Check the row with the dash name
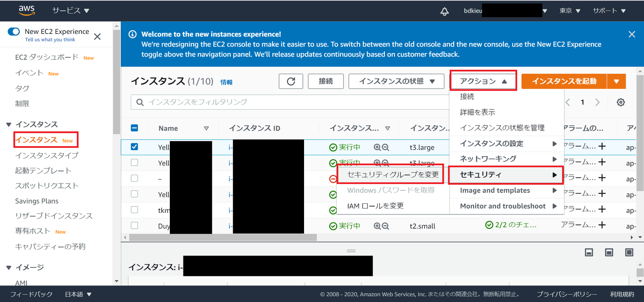The height and width of the screenshot is (302, 644). (134, 178)
